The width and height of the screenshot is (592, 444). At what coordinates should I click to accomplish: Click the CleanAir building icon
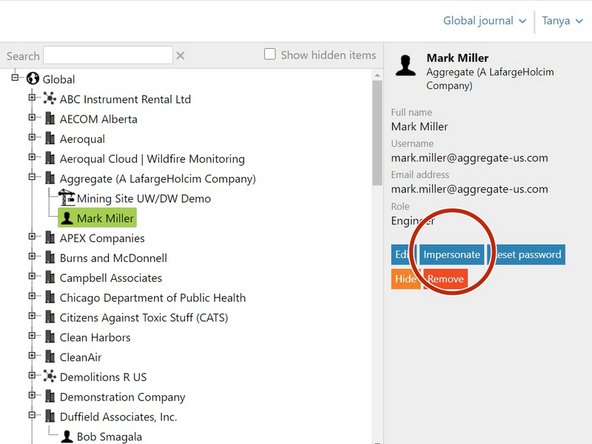[x=50, y=356]
